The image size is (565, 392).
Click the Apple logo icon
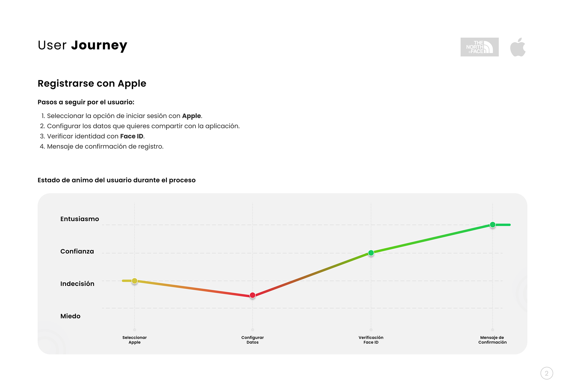click(518, 47)
